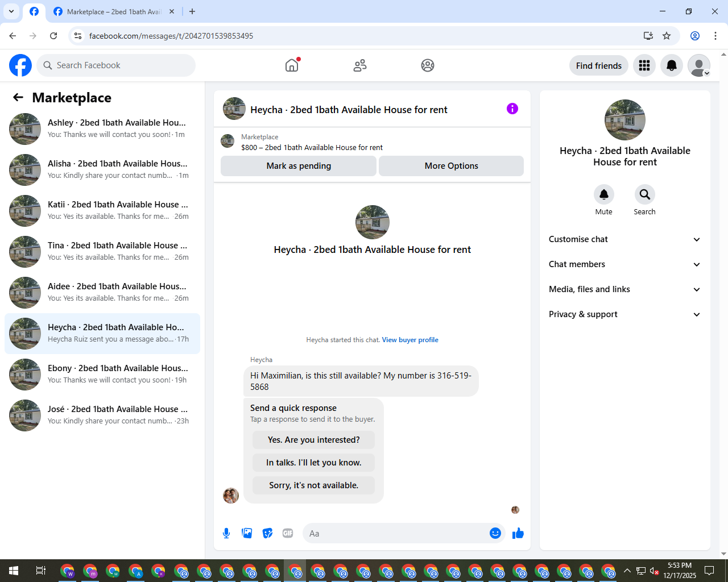
Task: Click the muted volume tray icon
Action: (655, 571)
